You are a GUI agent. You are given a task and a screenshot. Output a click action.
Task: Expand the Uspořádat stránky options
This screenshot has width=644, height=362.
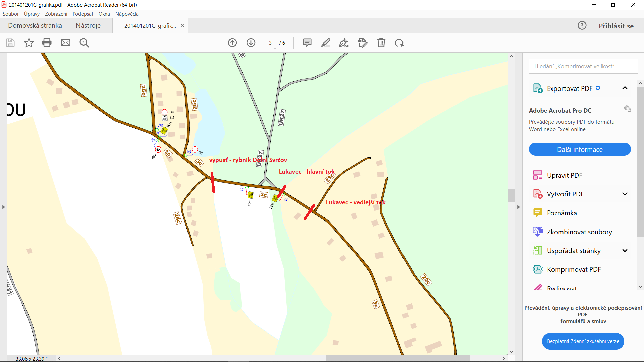pos(625,251)
